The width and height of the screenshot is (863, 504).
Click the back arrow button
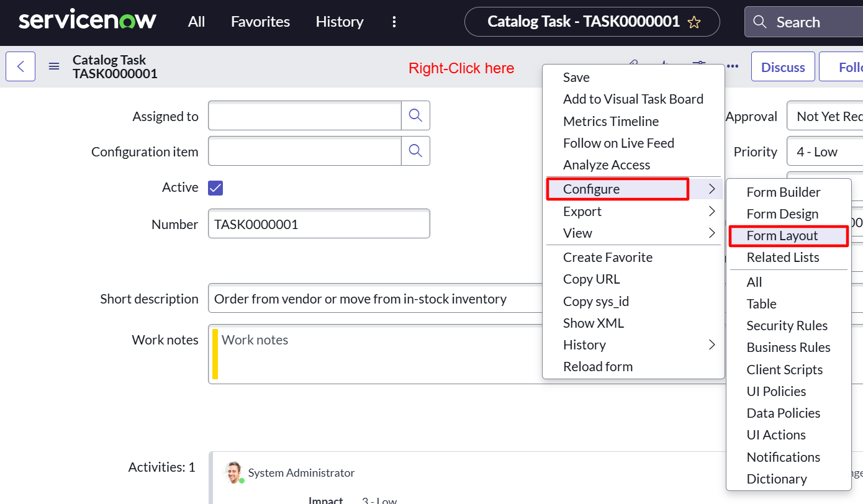click(20, 66)
